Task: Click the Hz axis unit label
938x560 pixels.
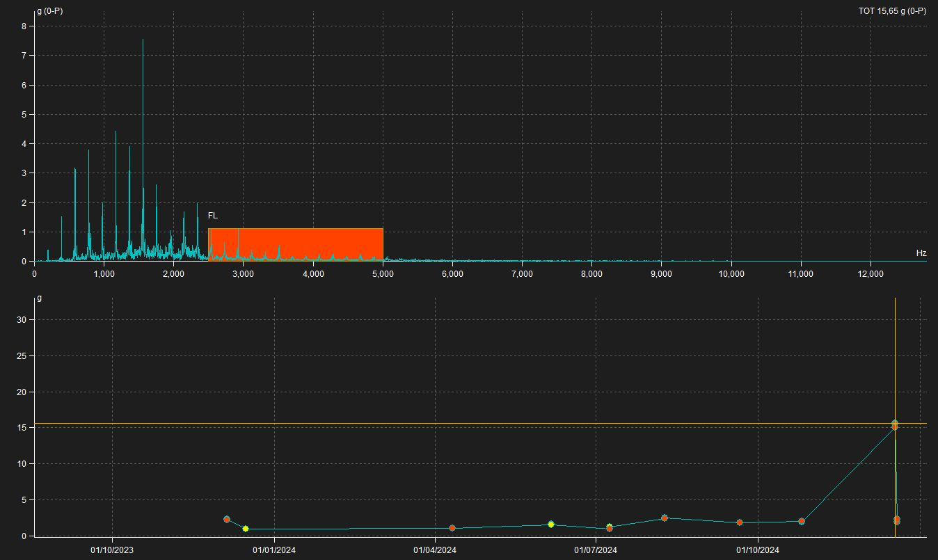Action: 921,253
